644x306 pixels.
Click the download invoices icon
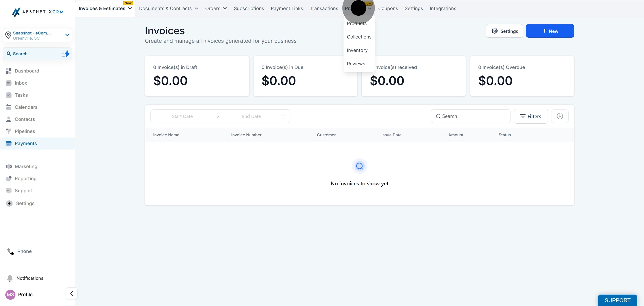point(560,116)
